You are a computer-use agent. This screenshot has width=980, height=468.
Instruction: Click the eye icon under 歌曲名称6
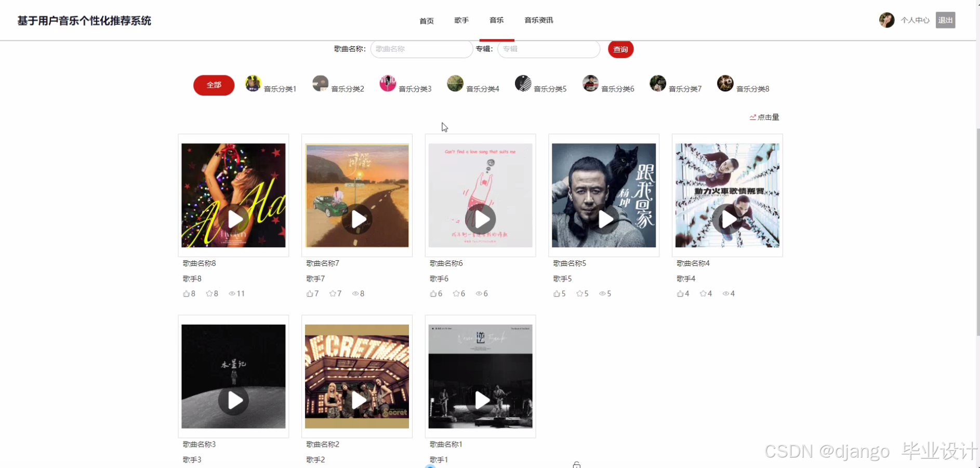479,293
